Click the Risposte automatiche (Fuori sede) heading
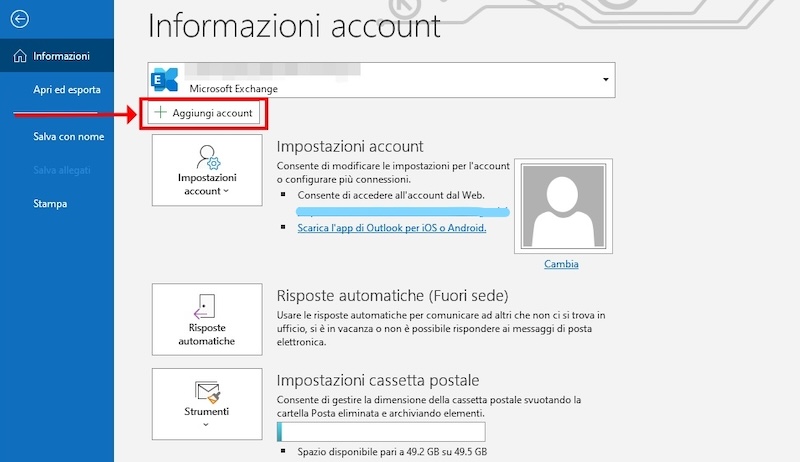800x462 pixels. [x=392, y=296]
